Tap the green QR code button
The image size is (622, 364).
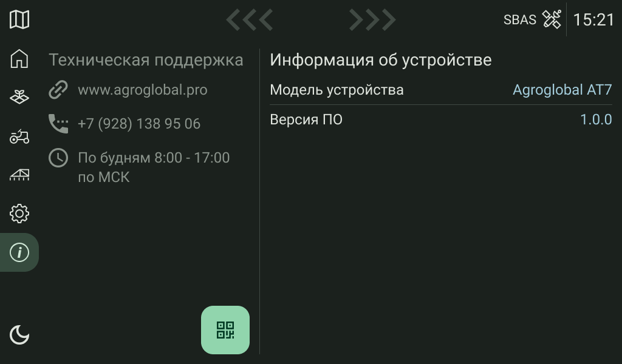(225, 329)
